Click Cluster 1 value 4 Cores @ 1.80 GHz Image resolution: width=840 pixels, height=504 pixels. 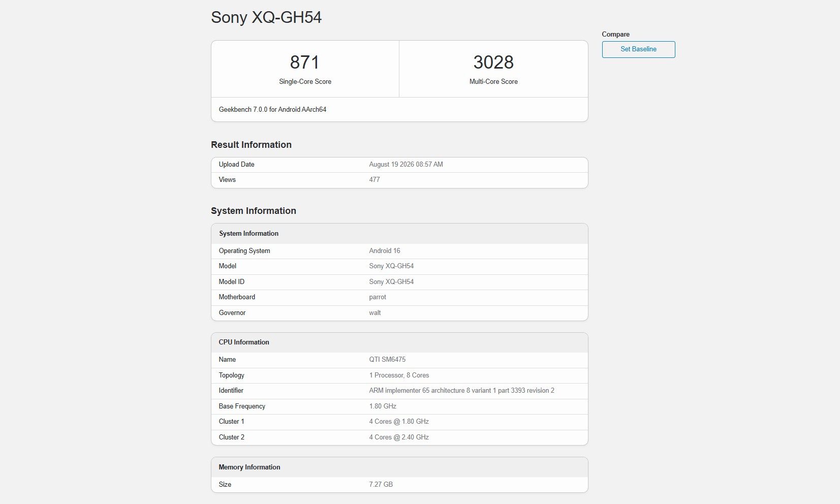point(399,422)
